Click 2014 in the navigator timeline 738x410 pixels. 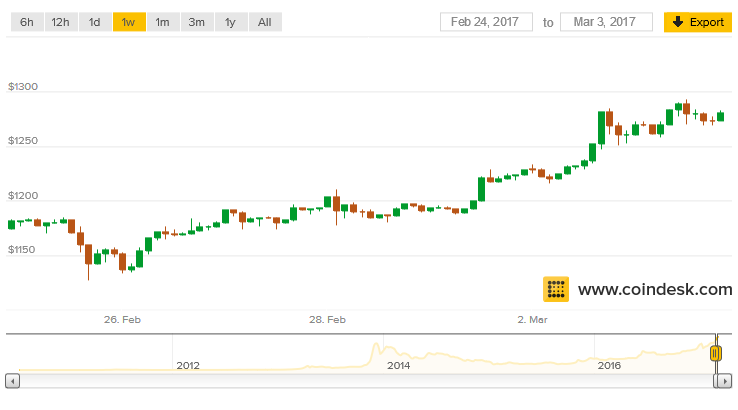[399, 366]
